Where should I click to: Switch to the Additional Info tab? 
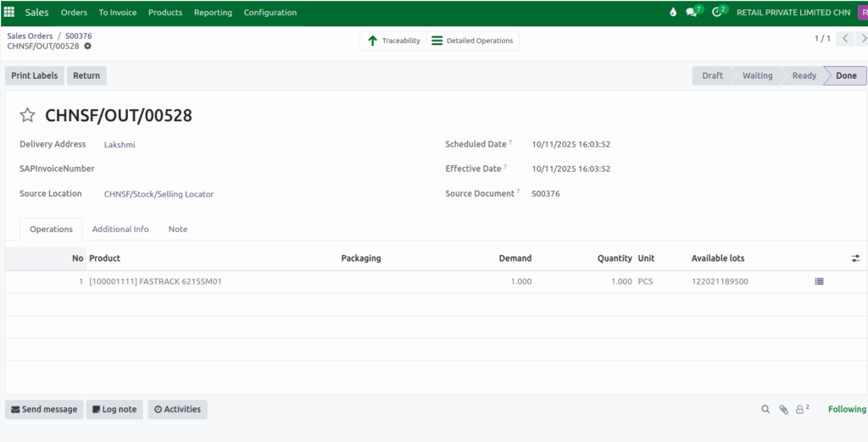[120, 229]
